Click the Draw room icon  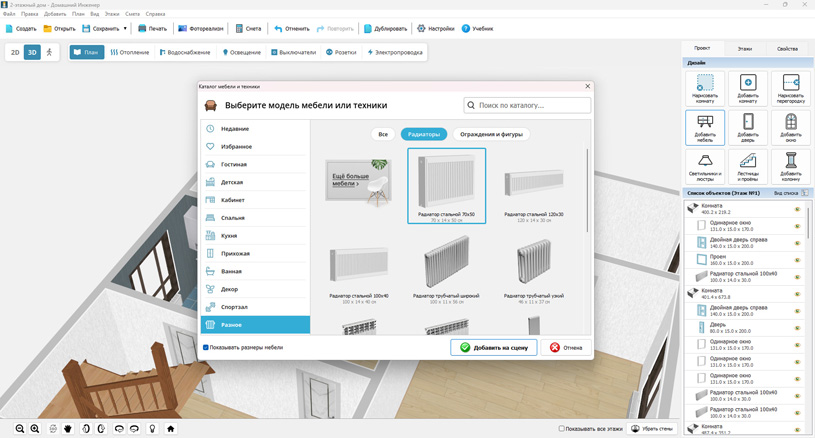pyautogui.click(x=705, y=88)
